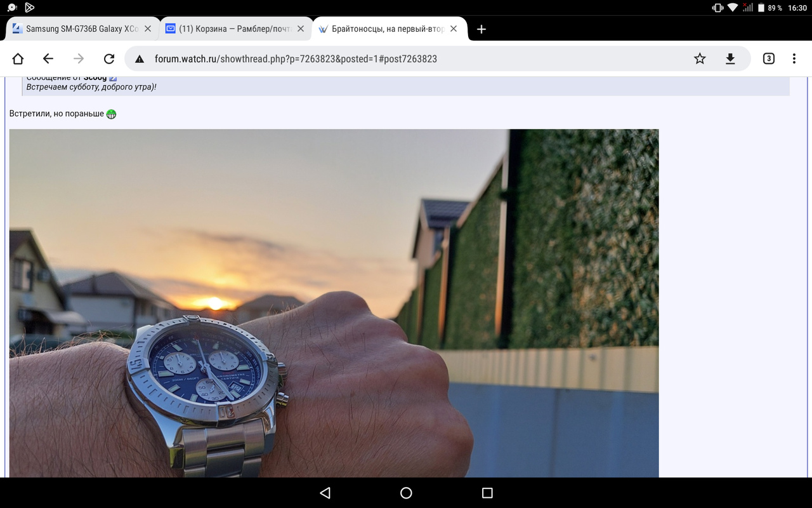Click the forward navigation arrow
The height and width of the screenshot is (508, 812).
79,59
